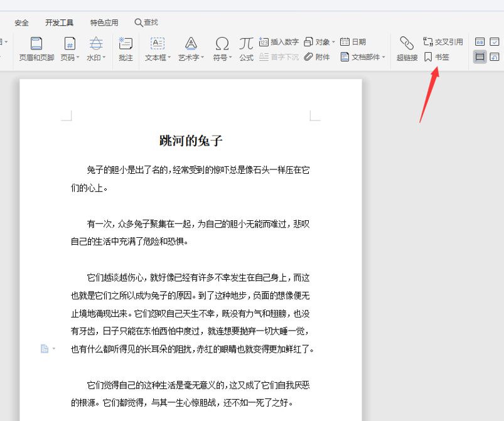Click the line 自己的生活中充满了危险和恐惧。

click(x=129, y=242)
